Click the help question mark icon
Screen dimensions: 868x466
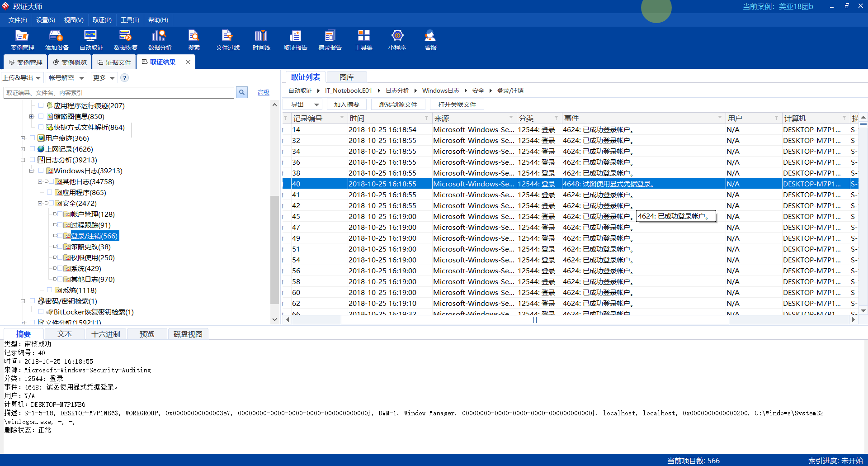125,78
